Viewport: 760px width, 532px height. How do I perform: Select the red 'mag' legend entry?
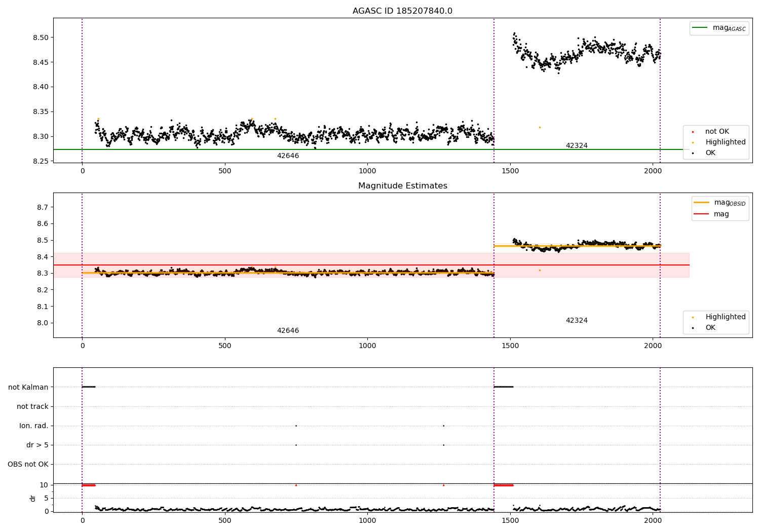[712, 214]
